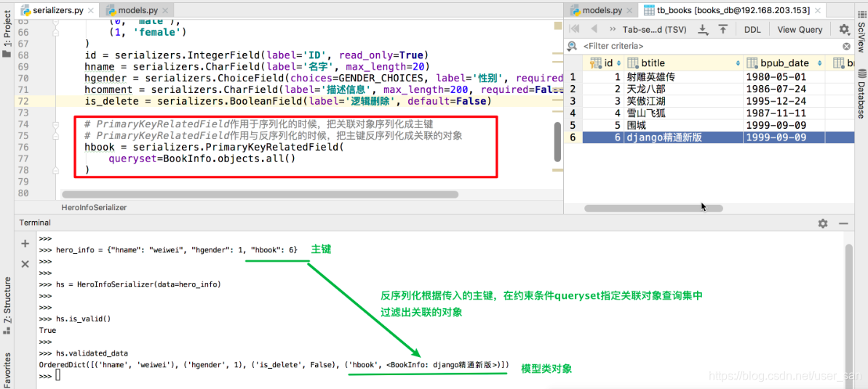The height and width of the screenshot is (389, 868).
Task: Collapse fold marker at line 78
Action: pyautogui.click(x=55, y=170)
